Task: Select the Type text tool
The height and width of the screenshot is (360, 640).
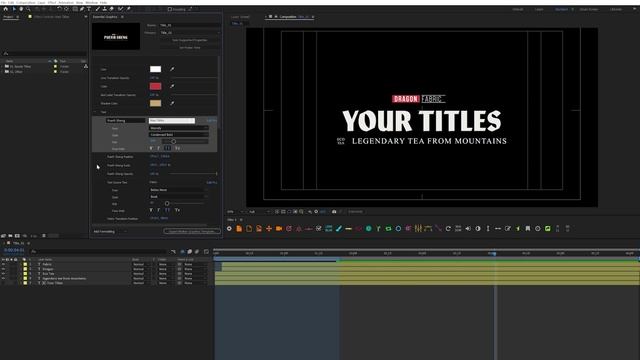Action: point(89,9)
